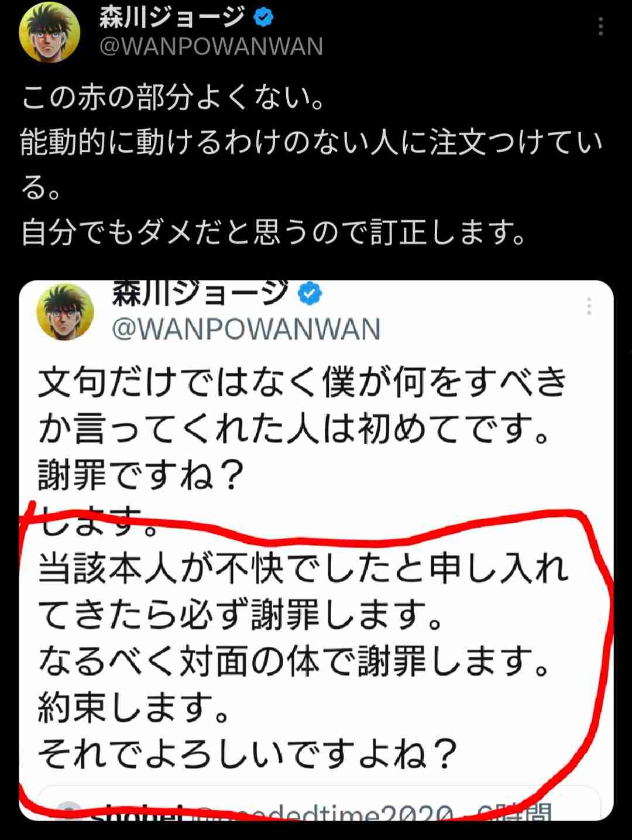The image size is (632, 840).
Task: Click the line 約束します。 in red area
Action: click(x=133, y=707)
